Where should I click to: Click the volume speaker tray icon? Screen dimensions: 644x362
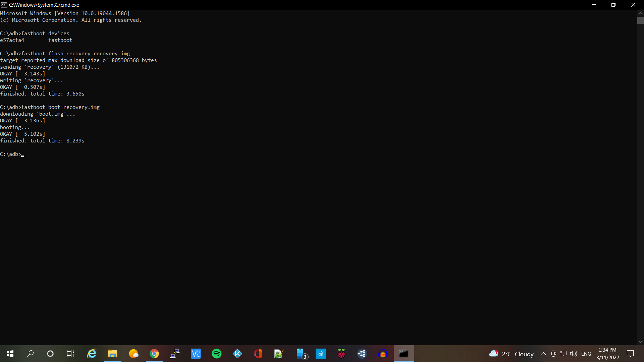click(x=574, y=354)
